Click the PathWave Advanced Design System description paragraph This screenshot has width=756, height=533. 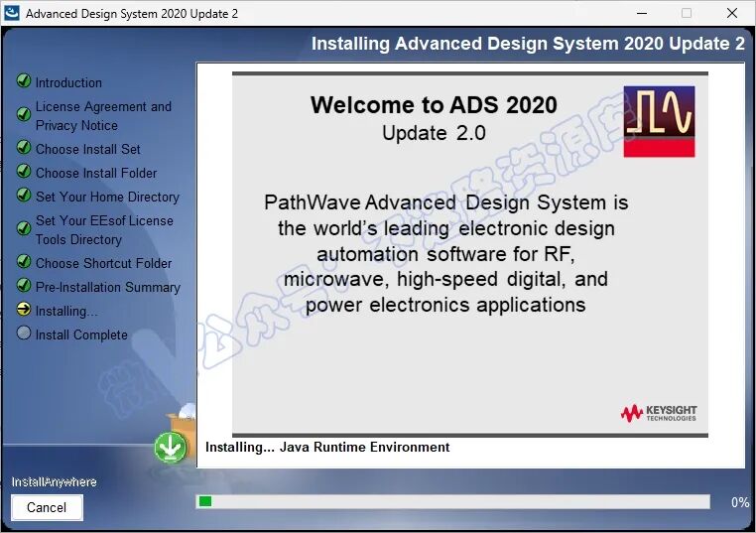coord(445,253)
